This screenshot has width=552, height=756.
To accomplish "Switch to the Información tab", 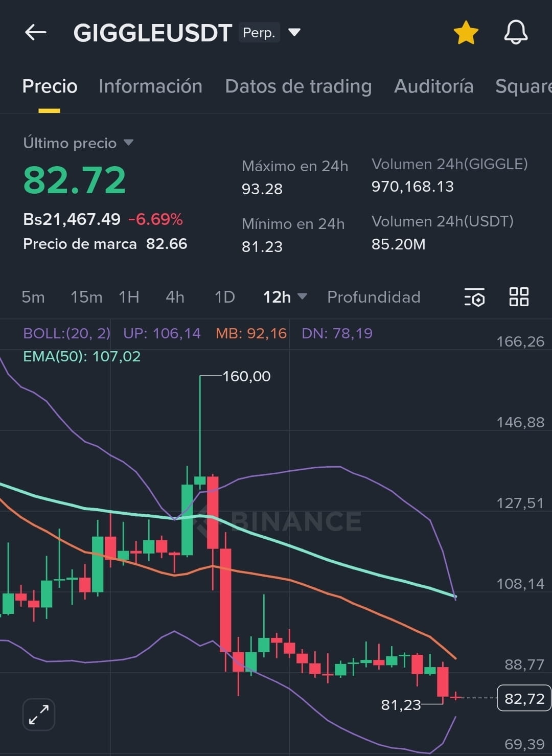I will coord(150,86).
